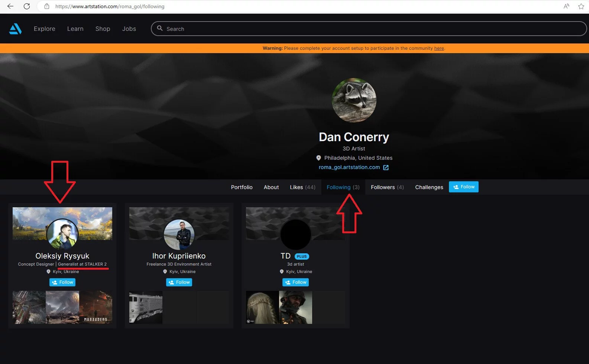
Task: Click the 'Generalist at STALKER 2' text
Action: coord(82,264)
